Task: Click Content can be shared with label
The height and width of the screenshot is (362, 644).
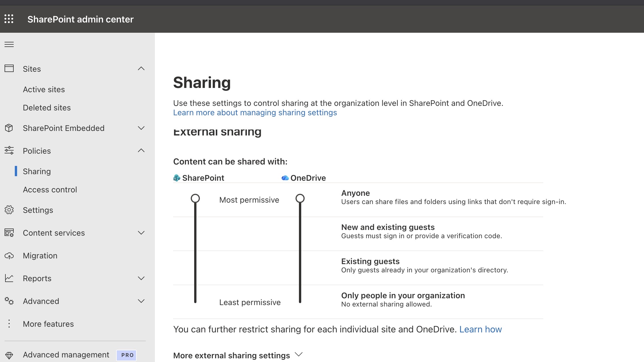Action: pyautogui.click(x=230, y=162)
